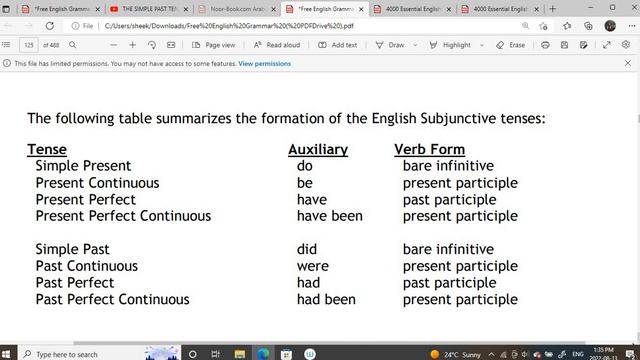Enter full screen mode for the PDF
This screenshot has width=640, height=360.
pyautogui.click(x=607, y=45)
